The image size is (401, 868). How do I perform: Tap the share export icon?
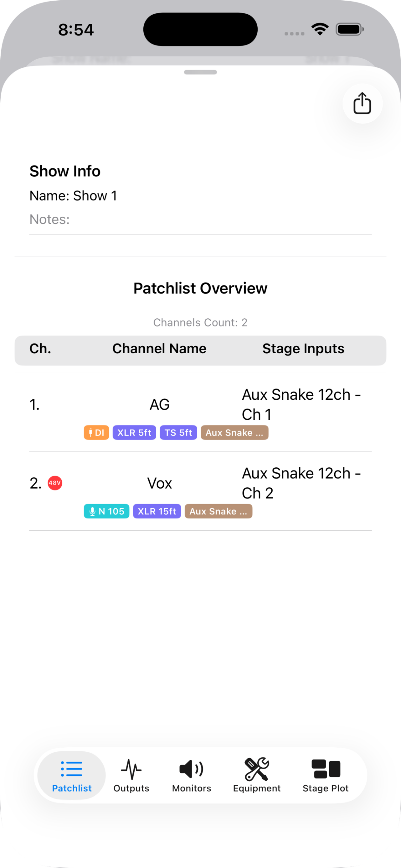click(362, 103)
